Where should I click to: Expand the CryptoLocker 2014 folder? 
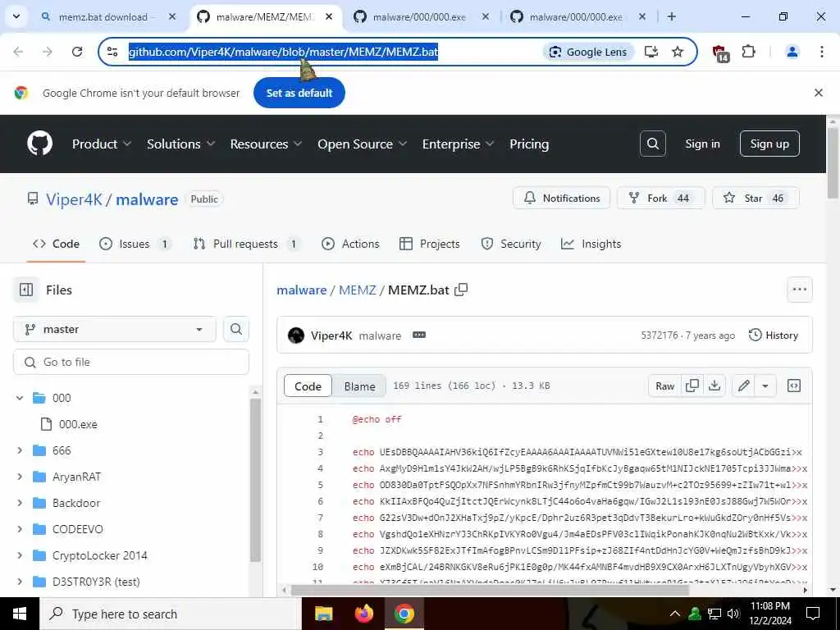pyautogui.click(x=20, y=555)
